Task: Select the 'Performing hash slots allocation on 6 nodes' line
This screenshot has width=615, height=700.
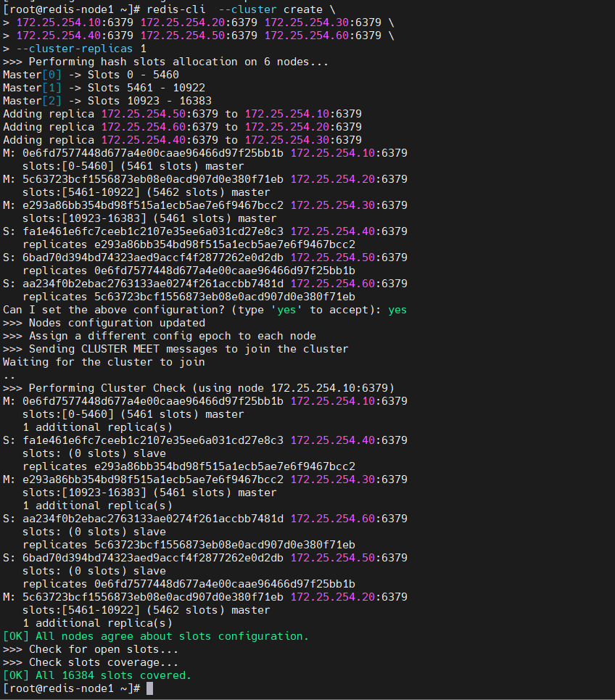Action: coord(165,62)
